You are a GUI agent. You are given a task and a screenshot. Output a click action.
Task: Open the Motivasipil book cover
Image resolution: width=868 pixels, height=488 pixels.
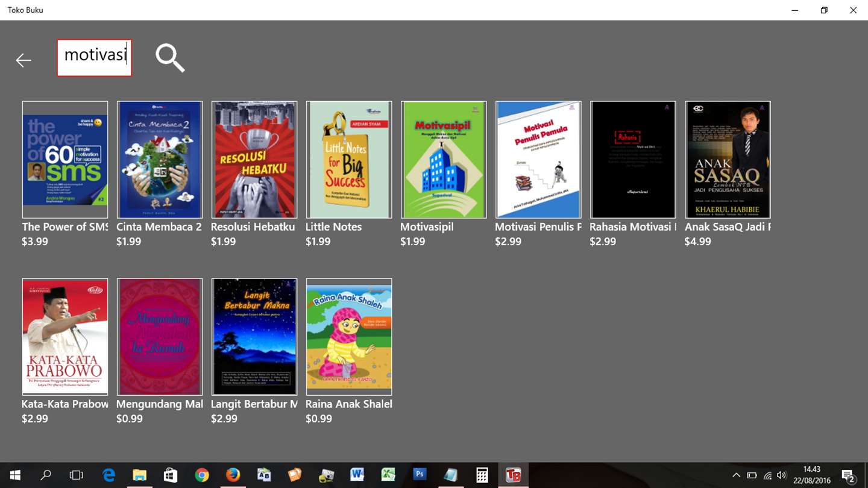click(x=444, y=160)
